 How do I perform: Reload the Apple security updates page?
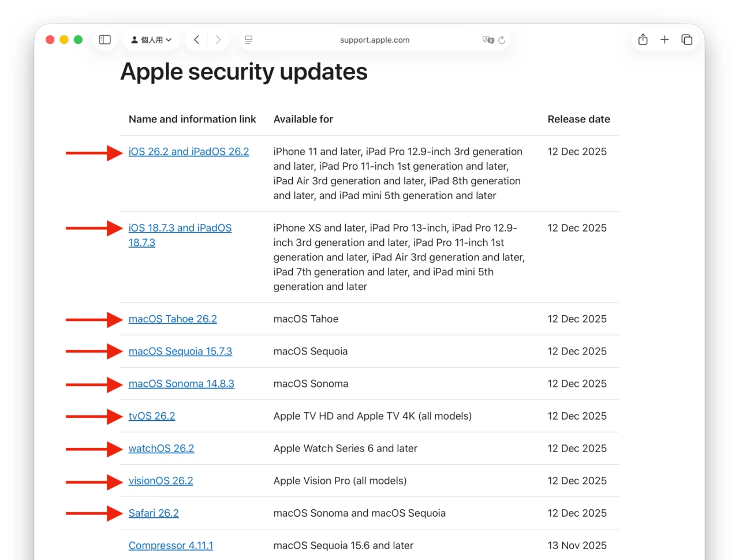pyautogui.click(x=502, y=40)
